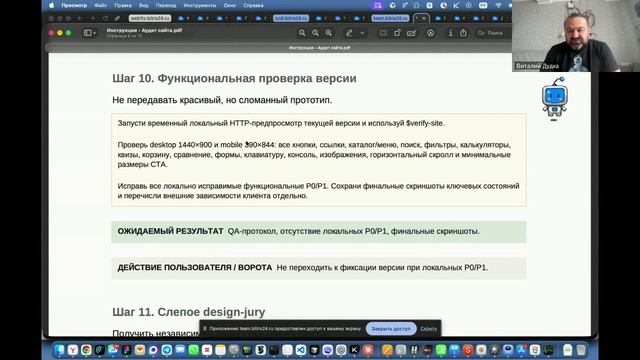Click the rotate page icon in toolbar
The height and width of the screenshot is (360, 640).
(x=397, y=33)
